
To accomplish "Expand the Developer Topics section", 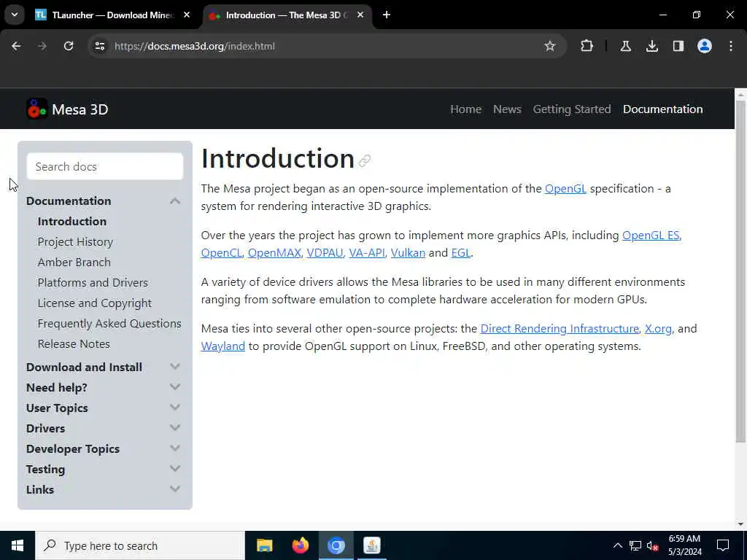I will pyautogui.click(x=175, y=448).
